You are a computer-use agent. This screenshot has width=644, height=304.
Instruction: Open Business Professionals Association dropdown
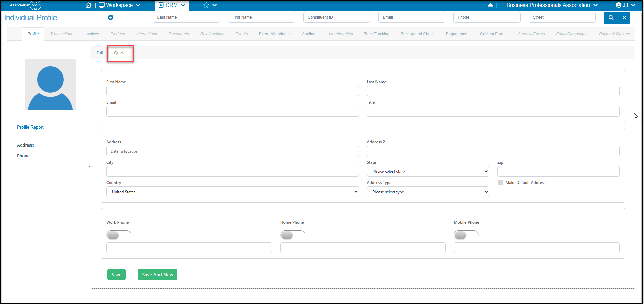(552, 5)
